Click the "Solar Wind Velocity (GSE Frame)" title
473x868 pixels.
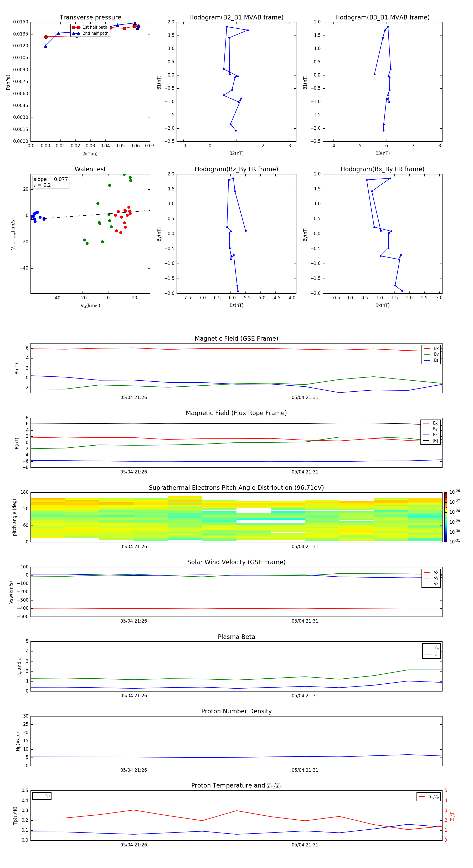[x=236, y=562]
